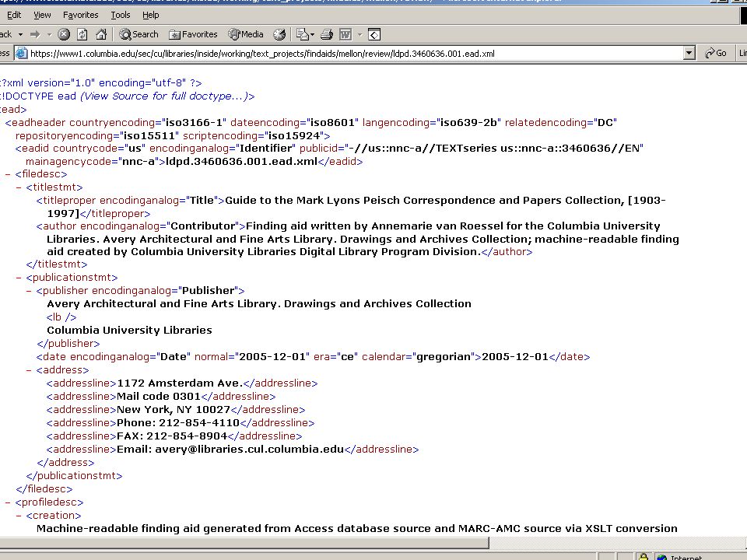Click the titleproper text 'Guide to the Mark Lyons Peisch'
Image resolution: width=747 pixels, height=560 pixels.
313,201
